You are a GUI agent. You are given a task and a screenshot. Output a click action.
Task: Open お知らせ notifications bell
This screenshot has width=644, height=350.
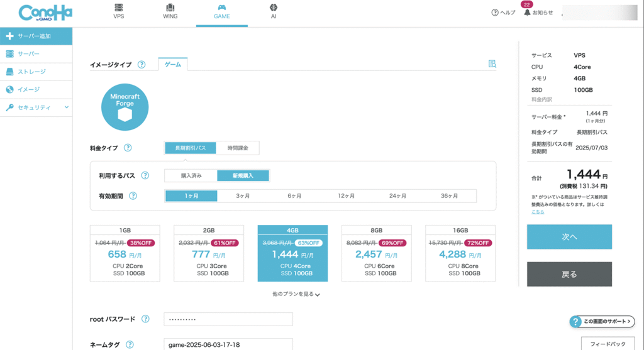click(538, 13)
